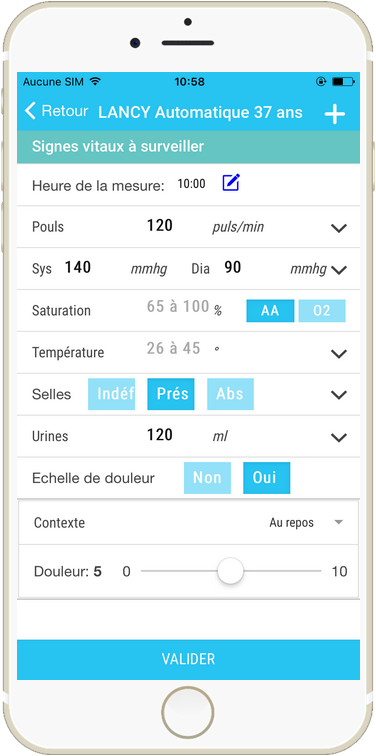Select O2 saturation mode
Screen dimensions: 376x756
point(322,311)
